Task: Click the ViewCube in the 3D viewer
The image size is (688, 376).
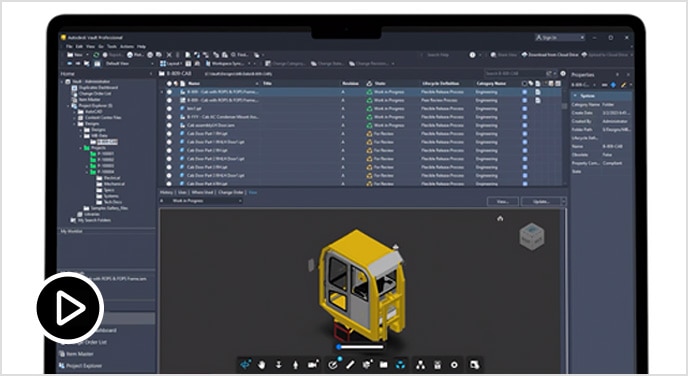Action: (532, 237)
